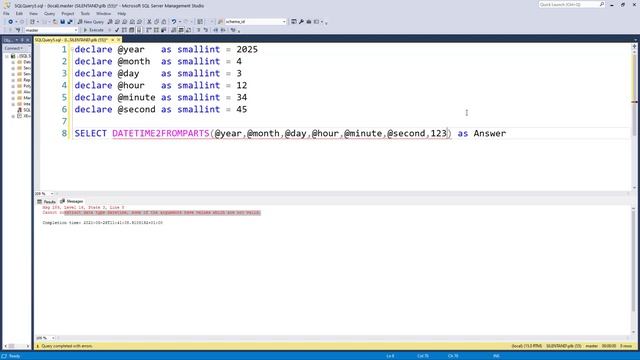The height and width of the screenshot is (360, 640).
Task: Open the Query menu
Action: (49, 13)
